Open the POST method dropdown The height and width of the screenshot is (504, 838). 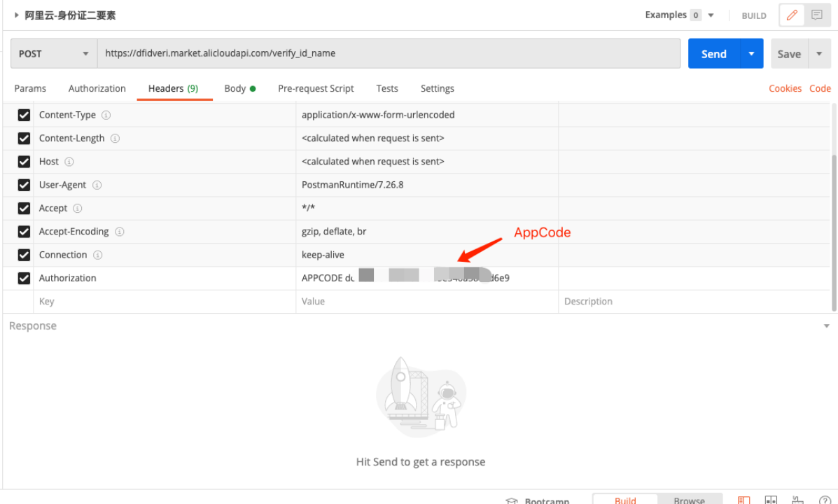[53, 53]
